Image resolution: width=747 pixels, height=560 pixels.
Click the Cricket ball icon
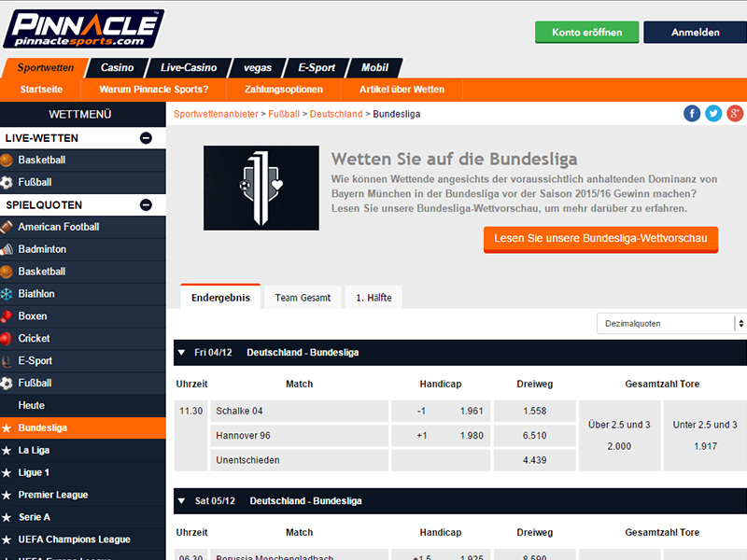(x=7, y=339)
